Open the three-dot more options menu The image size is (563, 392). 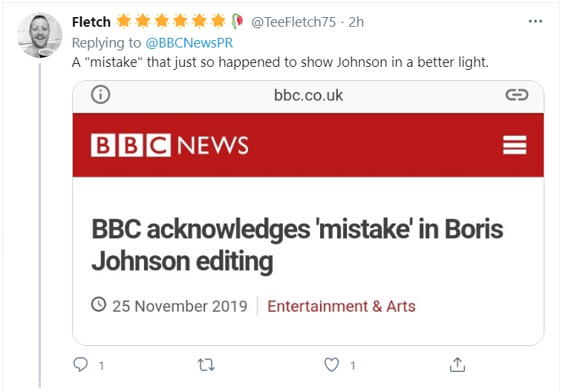535,22
